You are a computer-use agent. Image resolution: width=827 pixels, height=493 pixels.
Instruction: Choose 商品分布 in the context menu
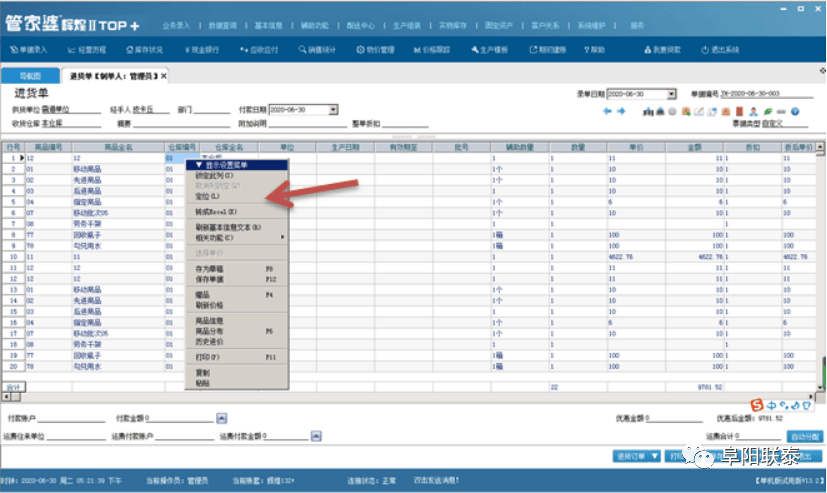tap(237, 331)
